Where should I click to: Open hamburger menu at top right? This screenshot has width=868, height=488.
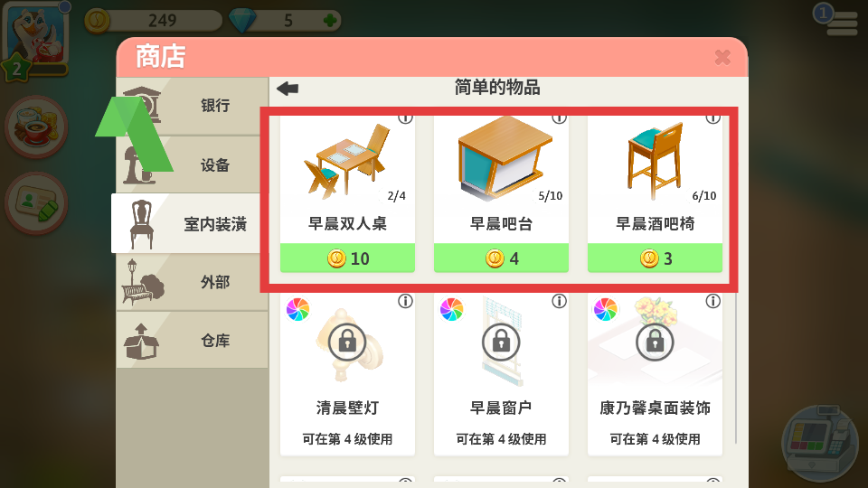point(842,22)
